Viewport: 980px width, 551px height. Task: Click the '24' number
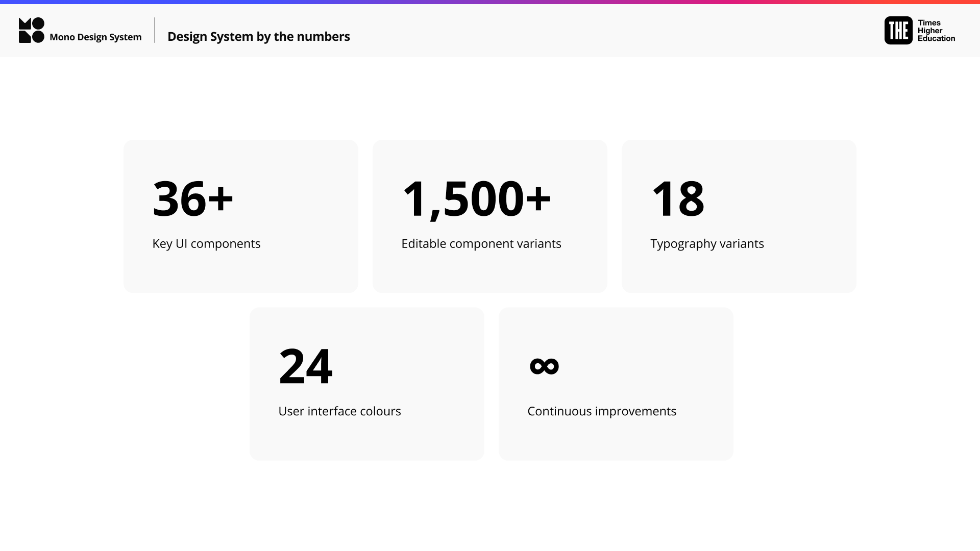pyautogui.click(x=306, y=366)
